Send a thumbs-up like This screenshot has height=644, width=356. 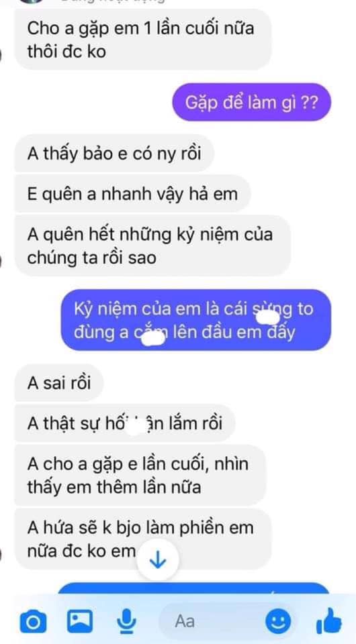point(329,621)
